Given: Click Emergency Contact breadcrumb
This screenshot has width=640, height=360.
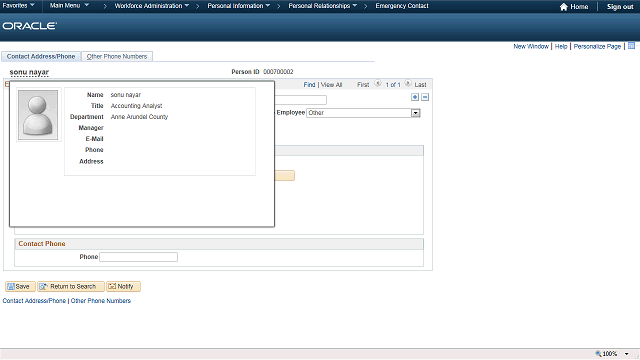Looking at the screenshot, I should coord(402,6).
